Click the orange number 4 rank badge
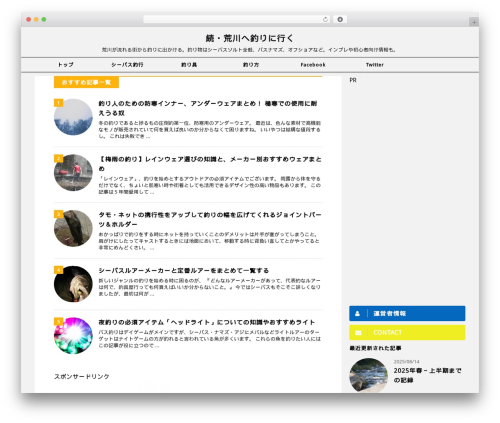 coord(58,270)
